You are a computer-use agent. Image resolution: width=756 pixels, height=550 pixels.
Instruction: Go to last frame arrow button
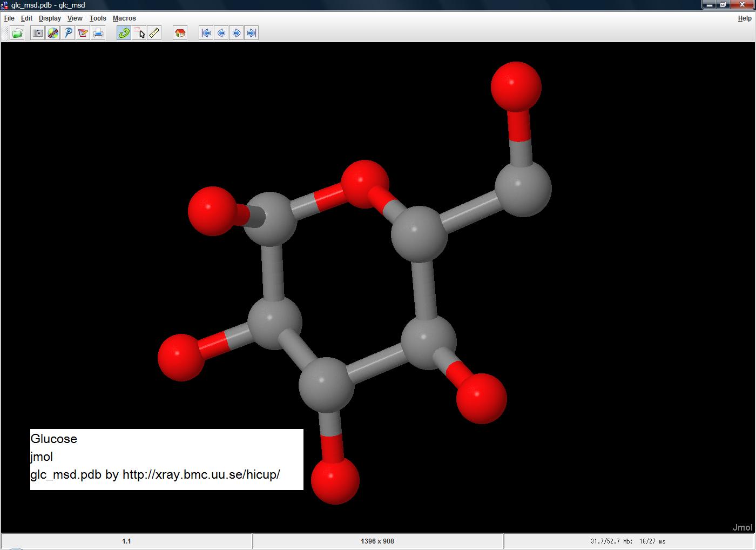point(251,33)
